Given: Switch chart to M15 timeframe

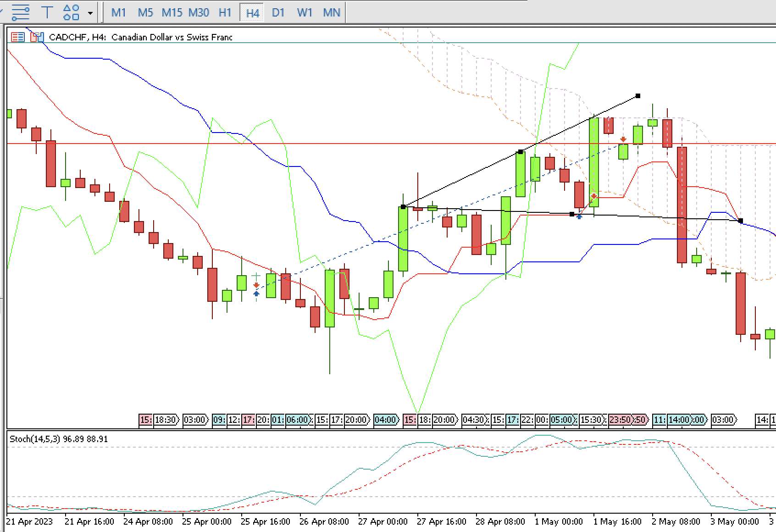Looking at the screenshot, I should coord(172,12).
